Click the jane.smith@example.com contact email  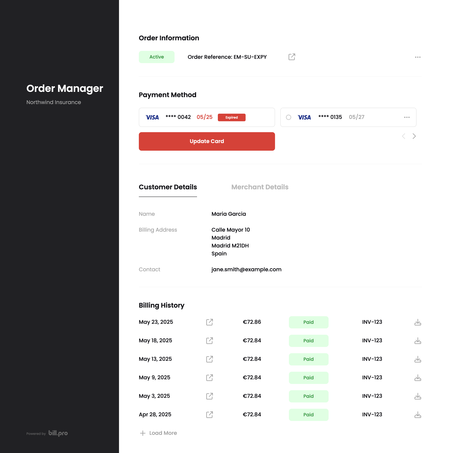246,269
